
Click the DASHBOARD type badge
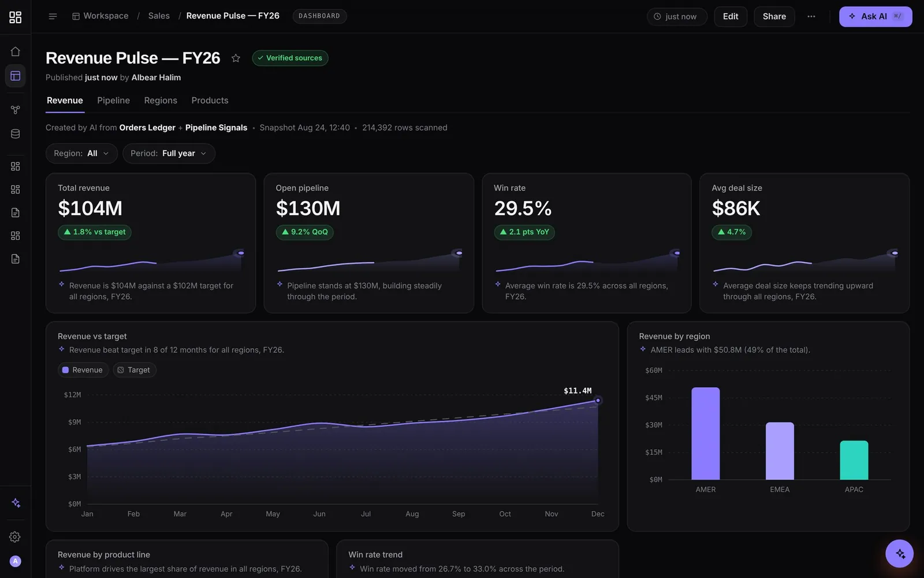tap(319, 16)
